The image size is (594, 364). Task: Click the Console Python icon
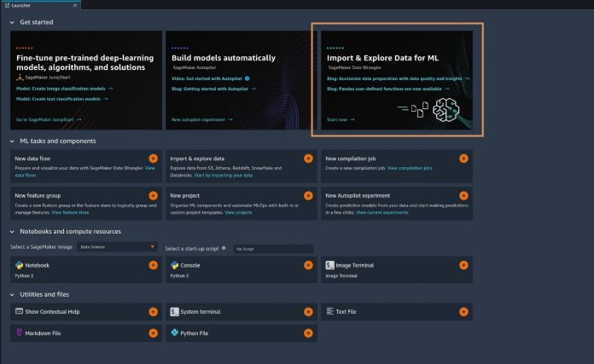(174, 265)
